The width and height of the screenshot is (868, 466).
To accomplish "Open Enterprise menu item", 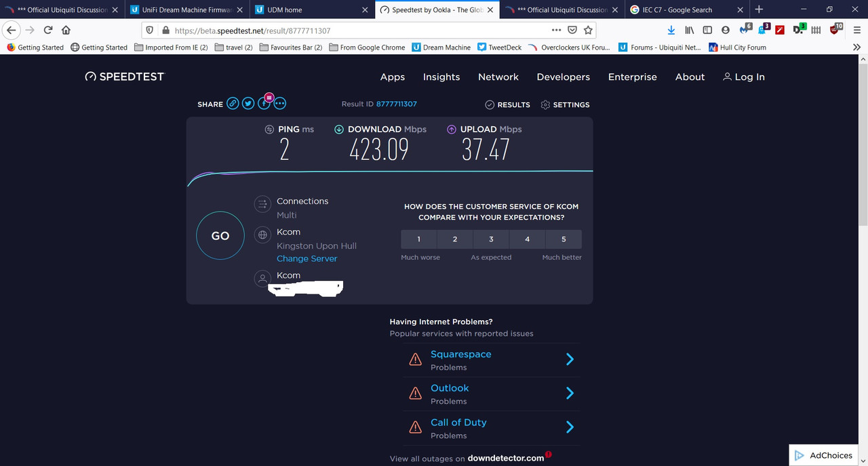I will (633, 77).
